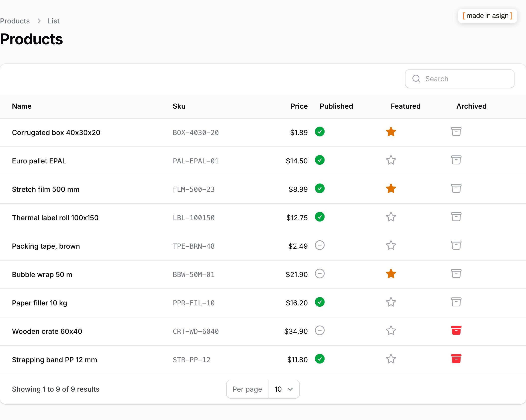Image resolution: width=526 pixels, height=420 pixels.
Task: Click the Archived column header
Action: (x=471, y=106)
